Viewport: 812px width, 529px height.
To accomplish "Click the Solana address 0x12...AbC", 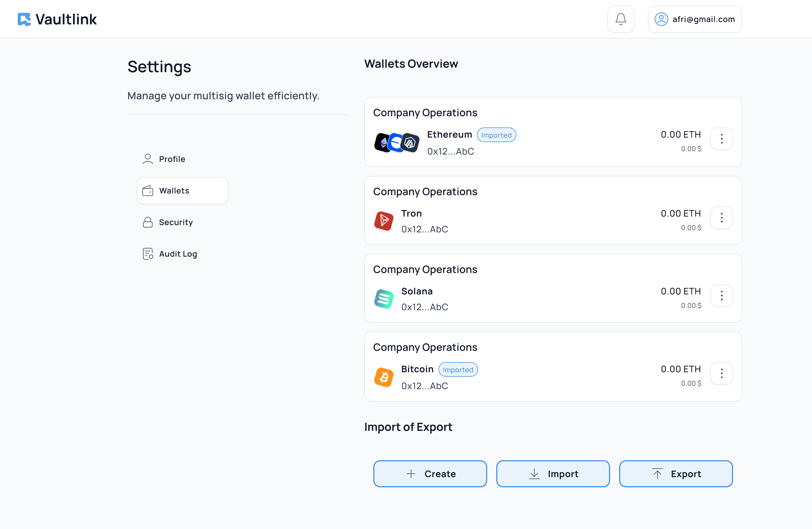I will pos(424,307).
